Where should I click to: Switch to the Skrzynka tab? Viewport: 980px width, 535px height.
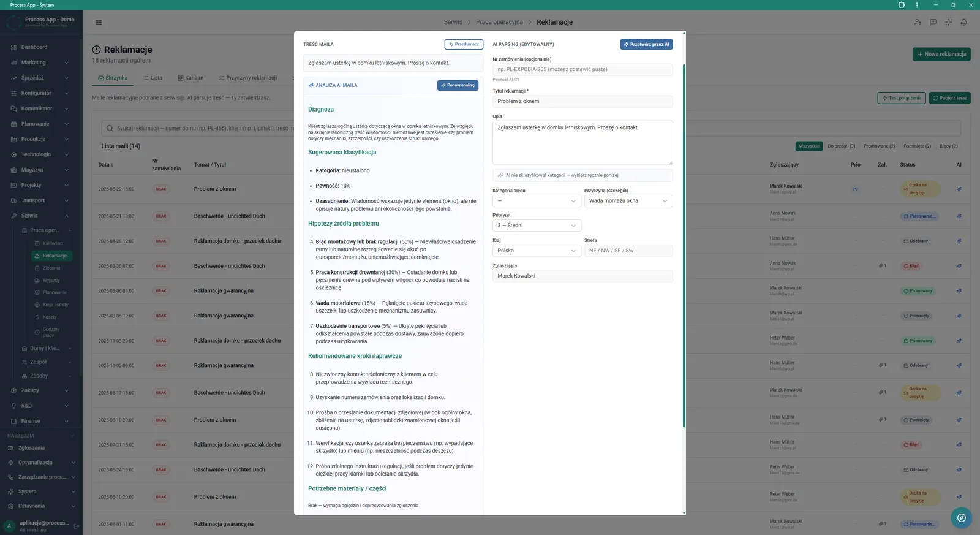113,78
